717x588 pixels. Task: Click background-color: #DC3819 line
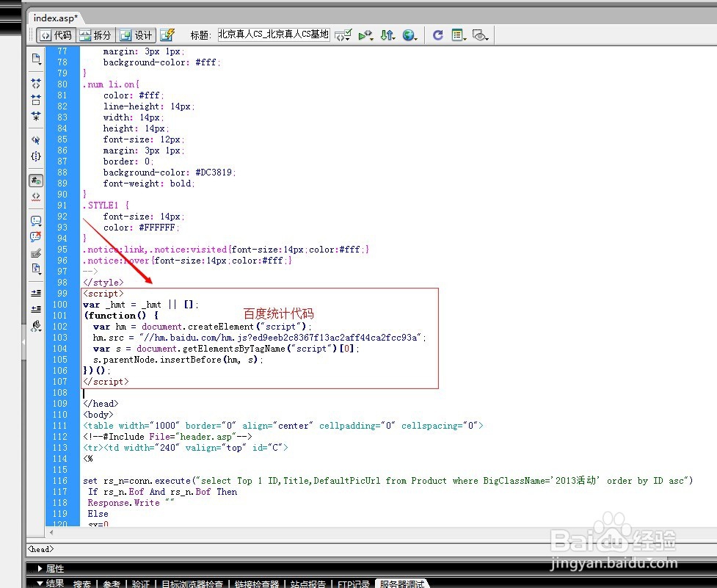(x=170, y=173)
